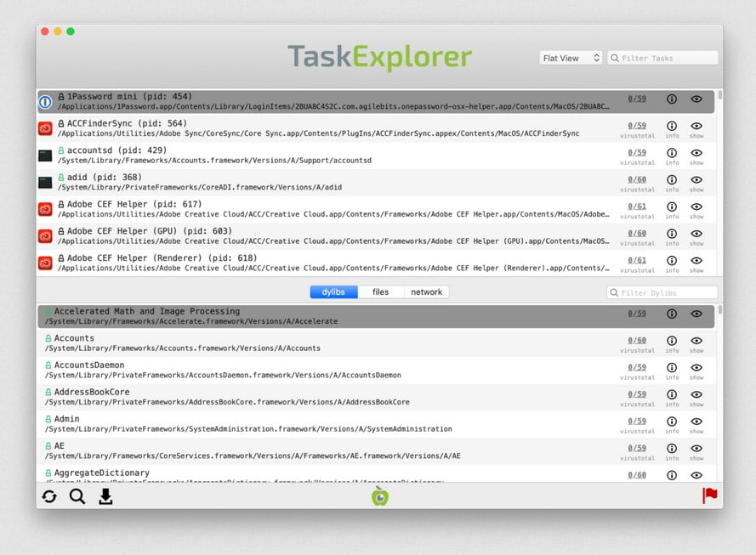Switch to the network tab
Screen dimensions: 756x555
pos(426,292)
